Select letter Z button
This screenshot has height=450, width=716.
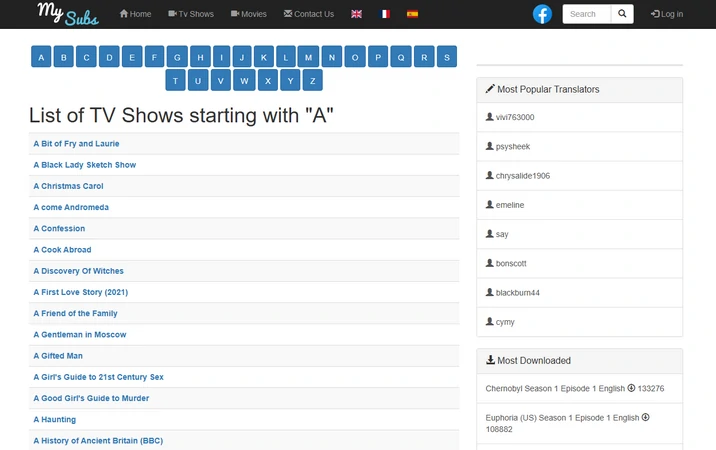[x=313, y=80]
